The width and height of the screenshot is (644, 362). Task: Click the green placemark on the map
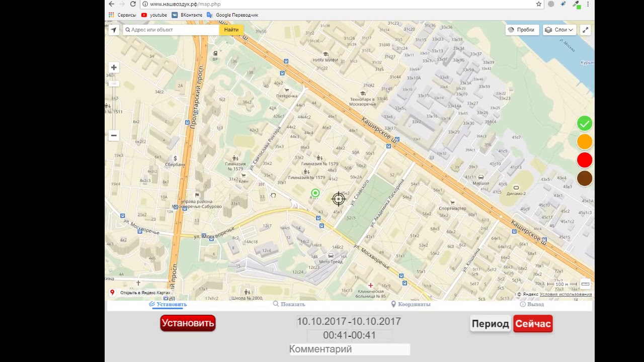pos(315,193)
